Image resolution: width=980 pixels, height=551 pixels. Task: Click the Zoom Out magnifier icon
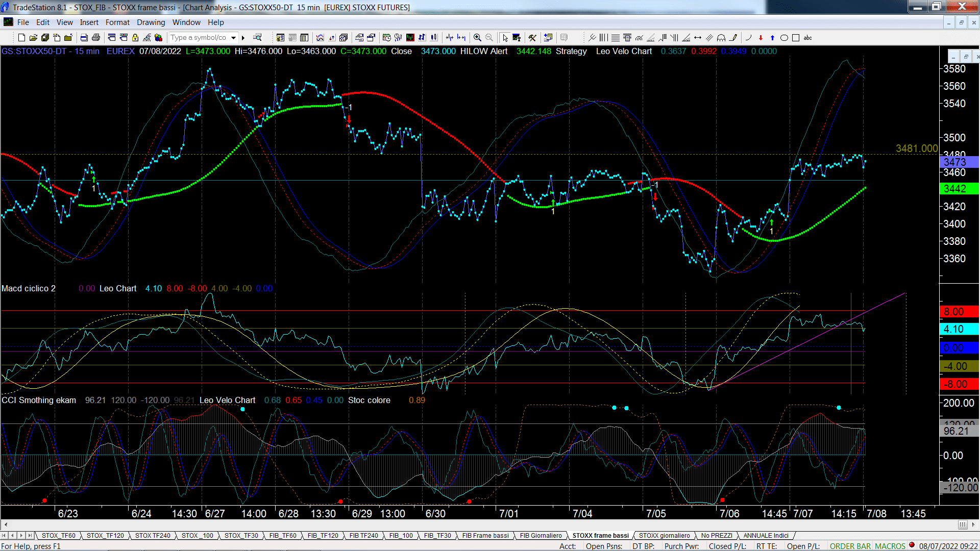pyautogui.click(x=489, y=38)
